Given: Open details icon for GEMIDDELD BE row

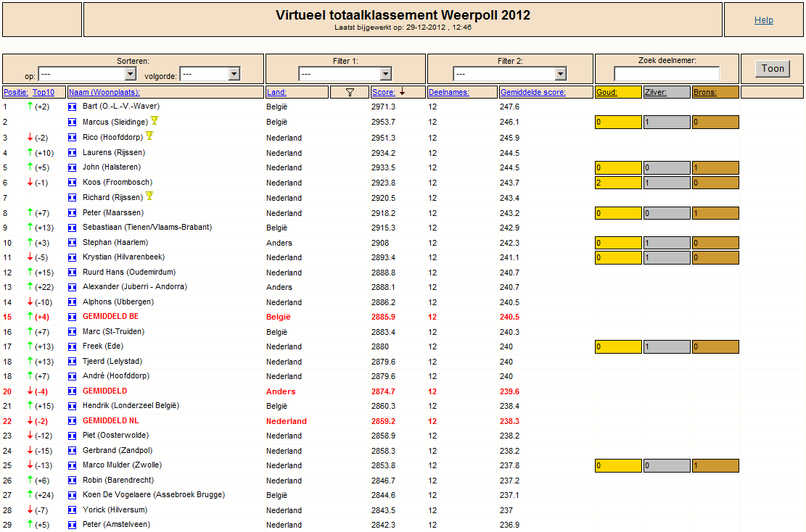Looking at the screenshot, I should click(x=73, y=317).
